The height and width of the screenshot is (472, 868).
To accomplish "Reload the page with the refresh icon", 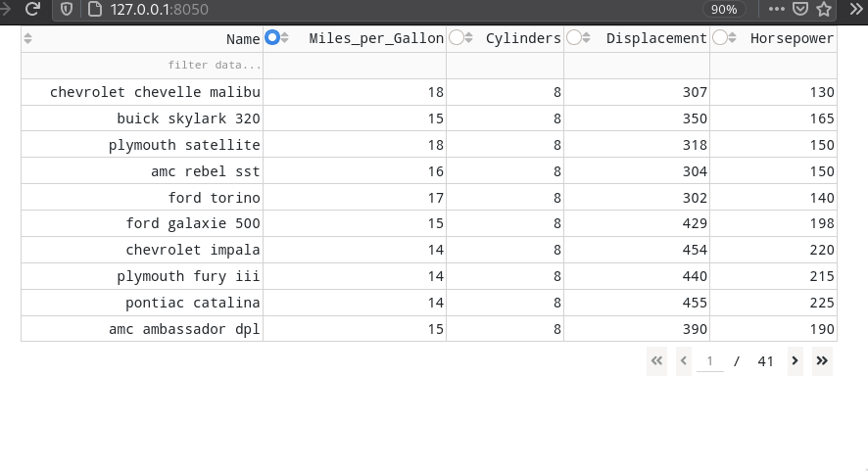I will coord(32,9).
